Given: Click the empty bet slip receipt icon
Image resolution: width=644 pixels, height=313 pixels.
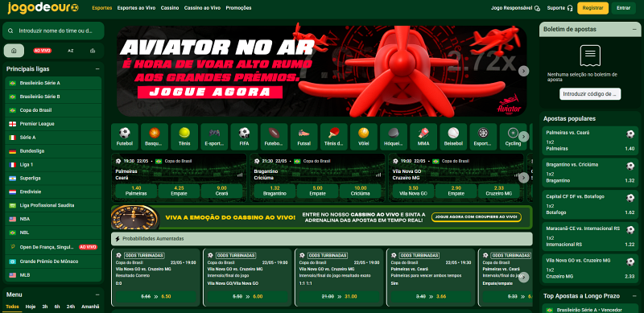Looking at the screenshot, I should click(x=590, y=56).
